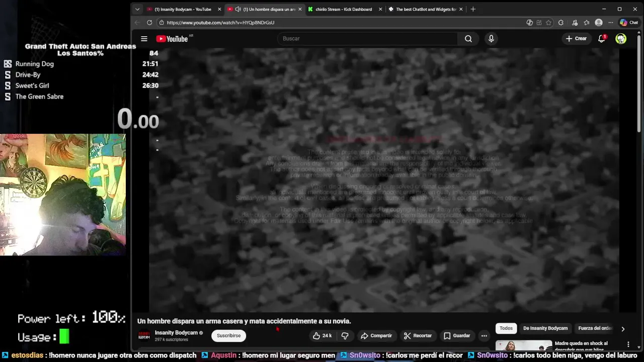Viewport: 644px width, 362px height.
Task: Select the Todos filter chip
Action: (x=506, y=328)
